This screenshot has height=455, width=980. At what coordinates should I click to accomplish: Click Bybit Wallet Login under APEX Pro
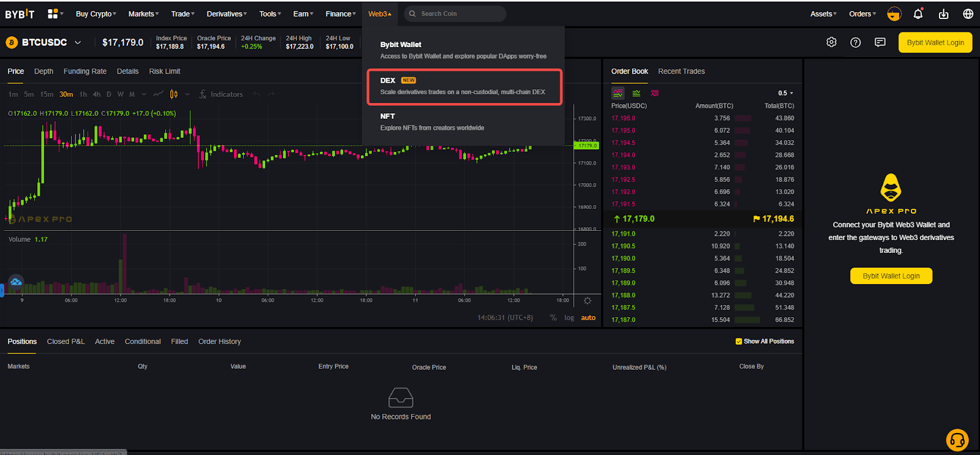pyautogui.click(x=891, y=276)
